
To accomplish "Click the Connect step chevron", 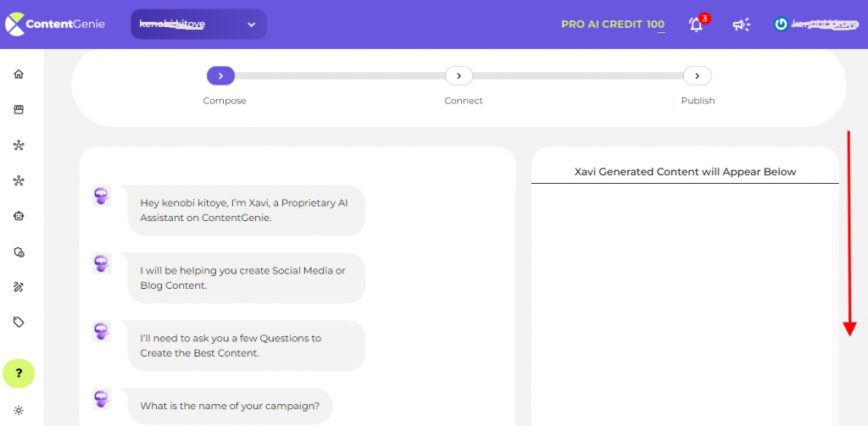I will [x=459, y=75].
